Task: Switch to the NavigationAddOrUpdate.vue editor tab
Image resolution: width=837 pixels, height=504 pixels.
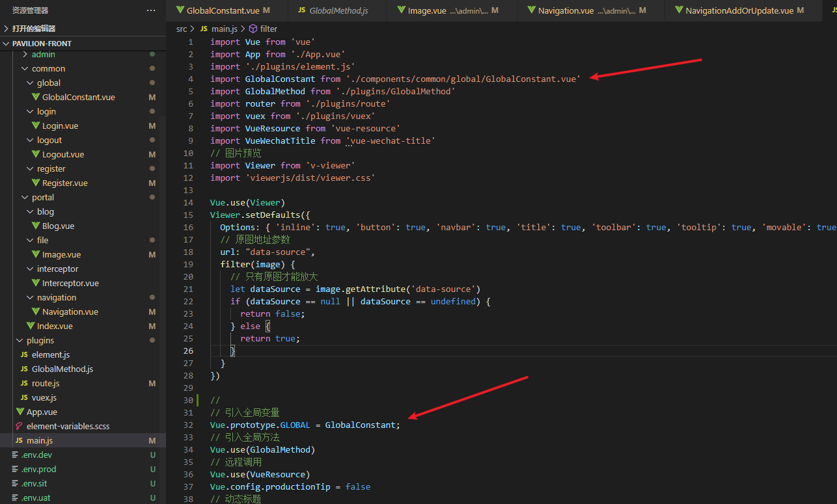Action: point(745,10)
